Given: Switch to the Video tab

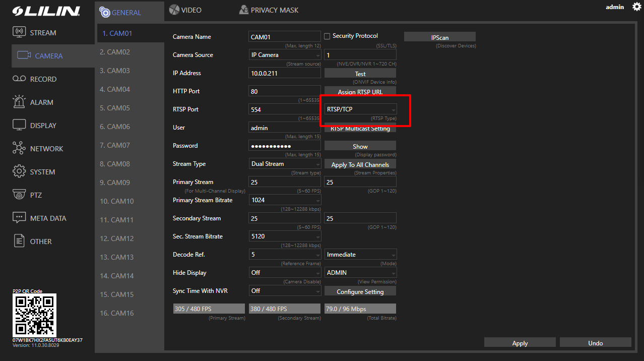Looking at the screenshot, I should [185, 10].
